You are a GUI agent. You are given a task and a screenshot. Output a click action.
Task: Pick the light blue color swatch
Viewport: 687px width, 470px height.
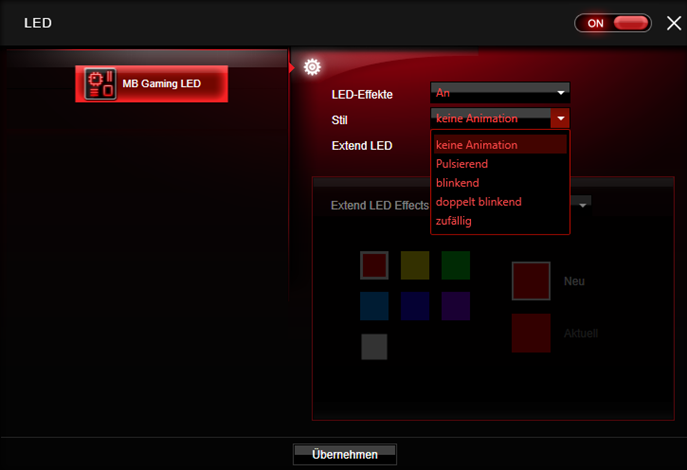(374, 306)
